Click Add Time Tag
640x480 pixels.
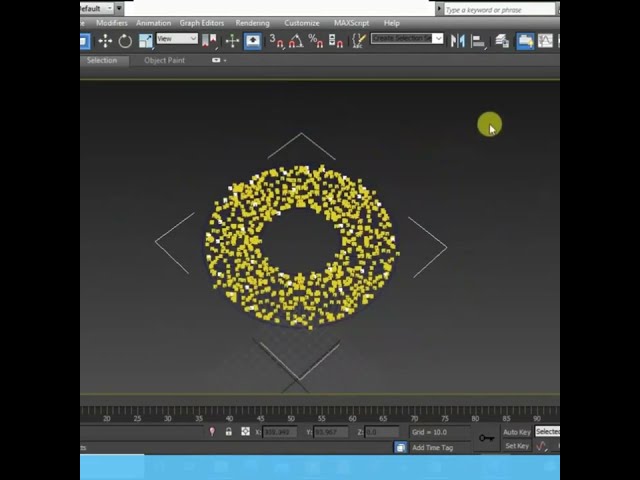(433, 448)
